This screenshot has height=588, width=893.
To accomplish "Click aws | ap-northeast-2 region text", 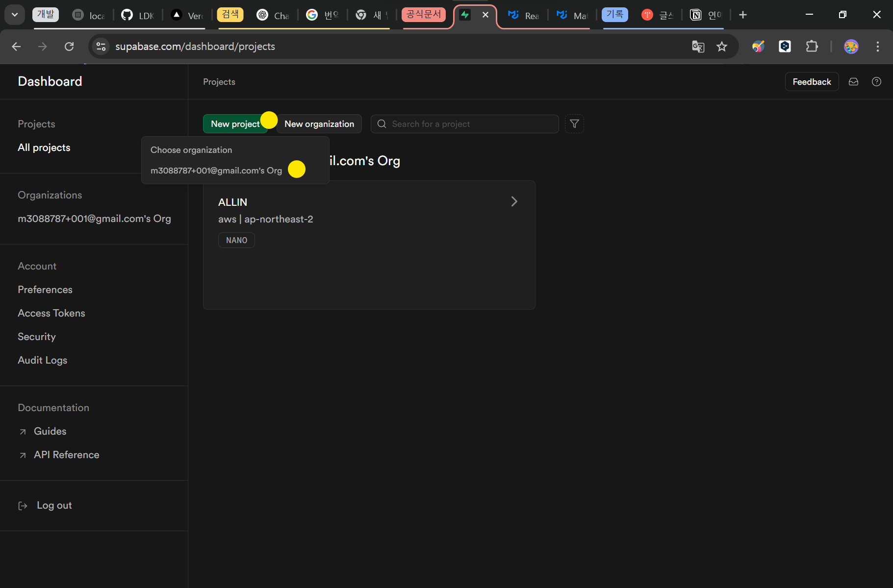I will pos(266,219).
